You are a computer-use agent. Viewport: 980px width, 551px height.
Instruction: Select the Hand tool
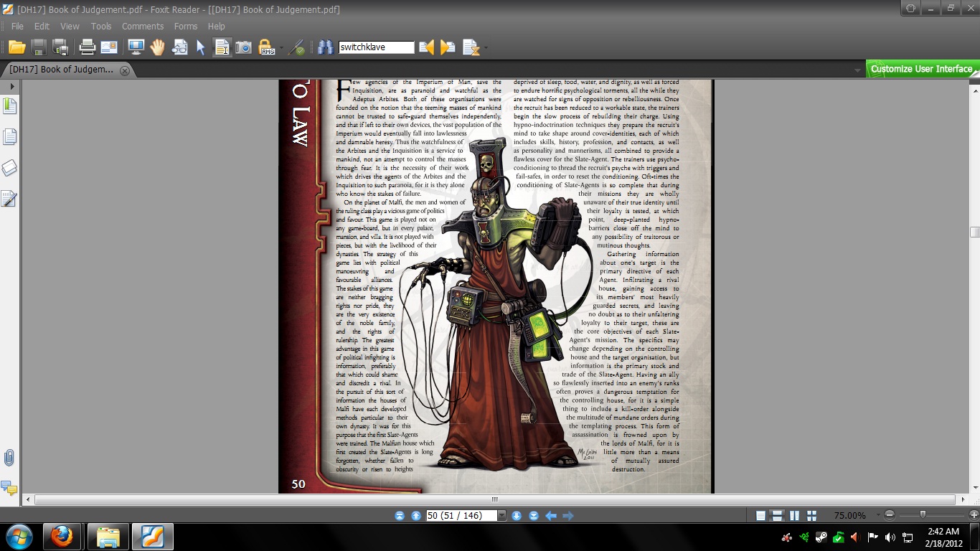pos(157,47)
